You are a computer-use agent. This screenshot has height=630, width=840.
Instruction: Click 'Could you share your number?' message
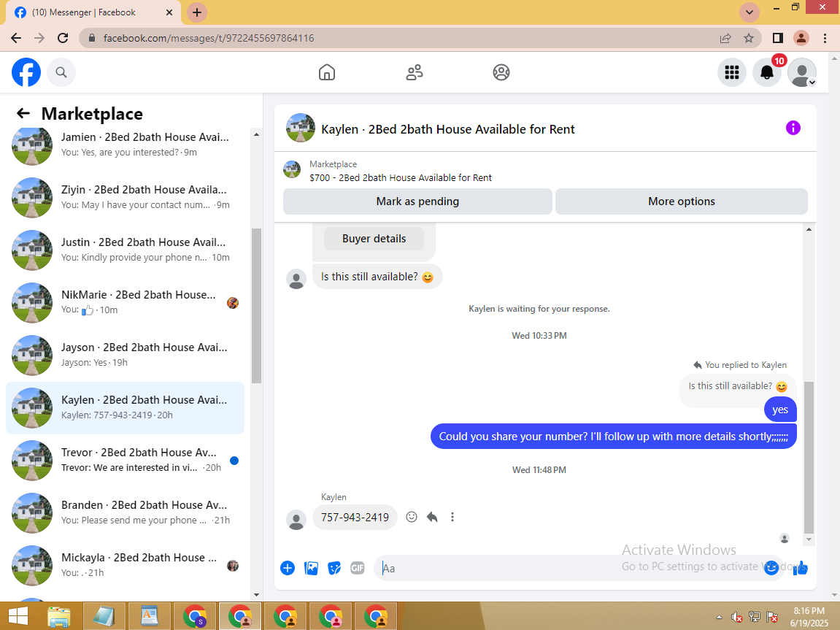tap(613, 437)
